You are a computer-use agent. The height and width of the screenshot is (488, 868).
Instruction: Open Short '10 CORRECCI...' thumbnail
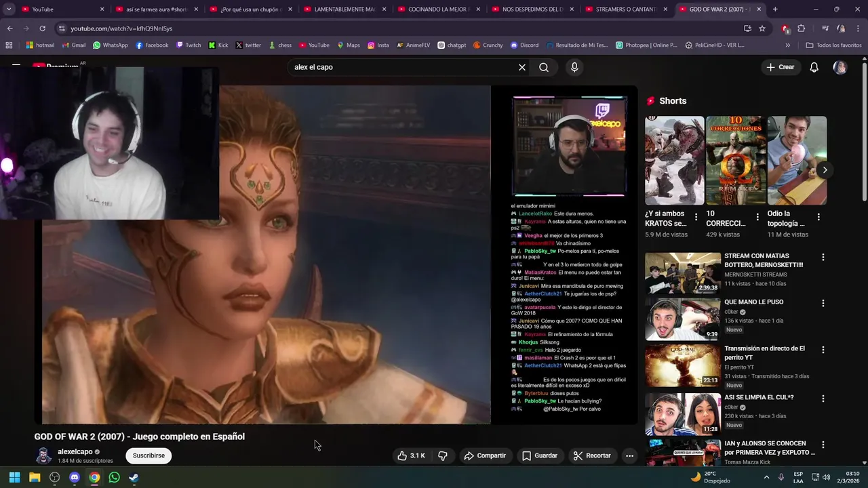tap(736, 161)
